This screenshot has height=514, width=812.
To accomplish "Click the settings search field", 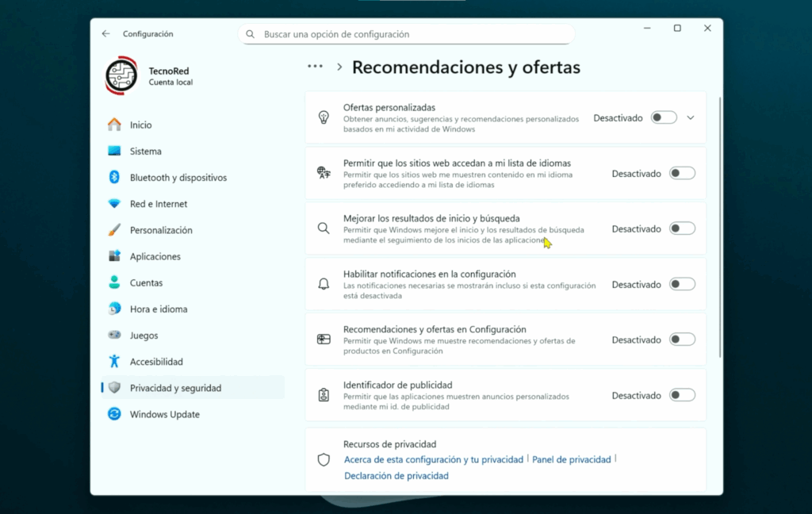I will (406, 34).
